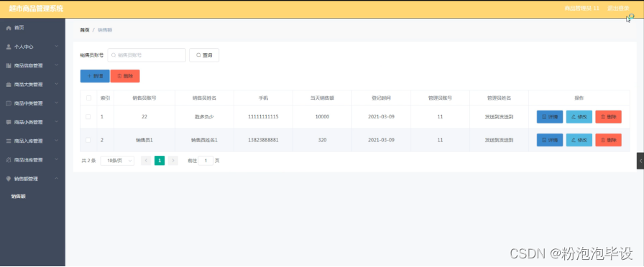Tick the select-all checkbox in table header
This screenshot has width=644, height=267.
click(88, 98)
